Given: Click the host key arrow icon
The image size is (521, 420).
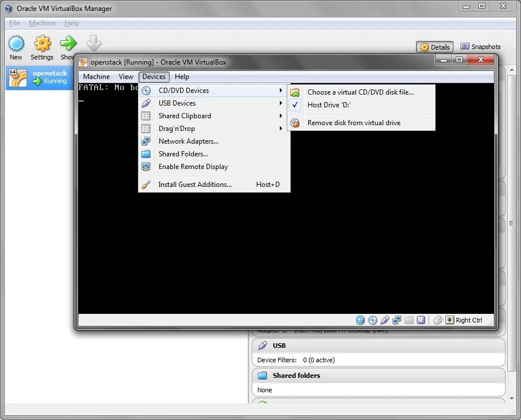Looking at the screenshot, I should 449,320.
